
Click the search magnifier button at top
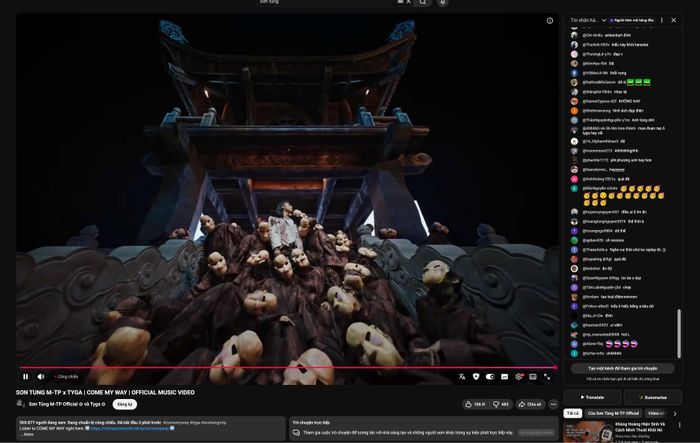(x=422, y=2)
